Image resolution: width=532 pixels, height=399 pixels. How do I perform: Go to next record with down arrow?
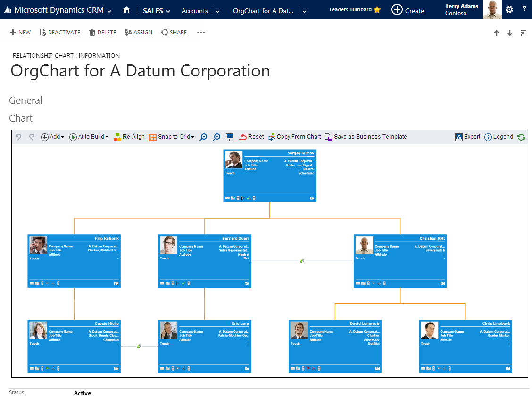[510, 33]
